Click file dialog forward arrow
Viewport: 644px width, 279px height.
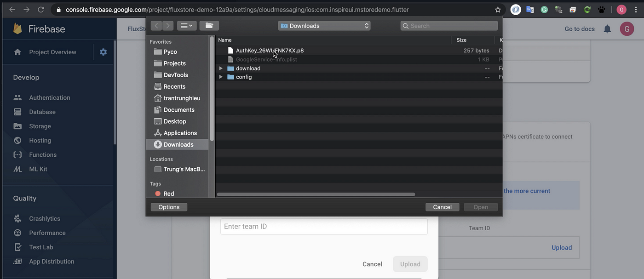coord(168,26)
